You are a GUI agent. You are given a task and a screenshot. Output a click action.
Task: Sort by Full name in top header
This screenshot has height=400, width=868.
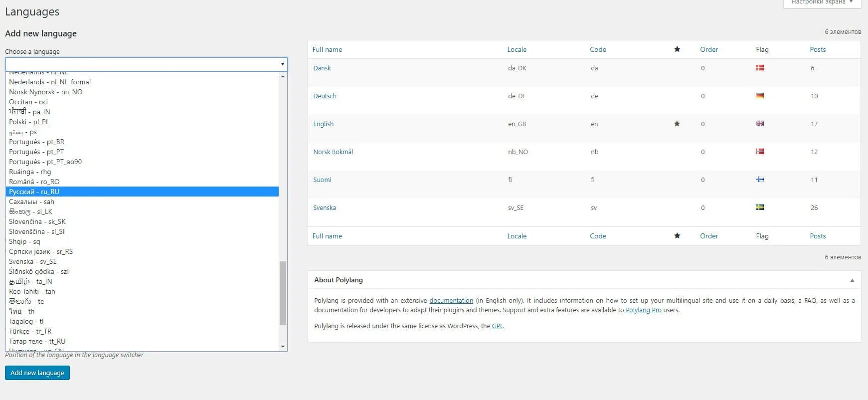coord(327,49)
